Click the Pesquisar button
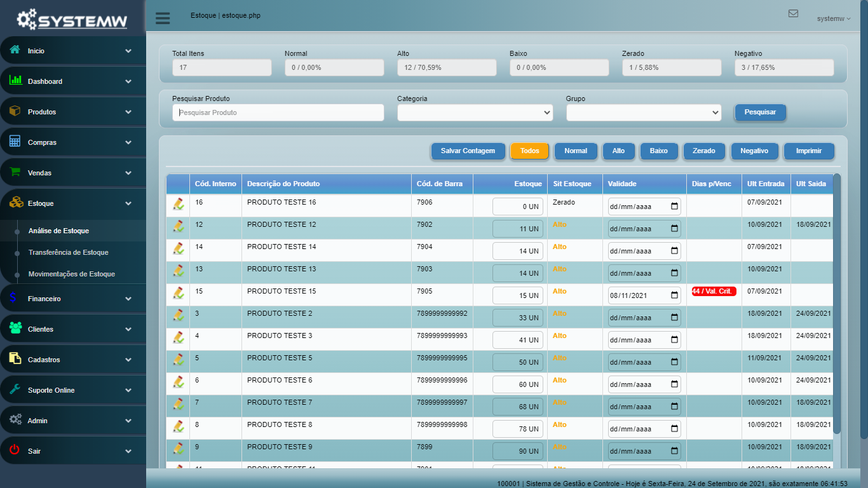The image size is (868, 488). tap(760, 112)
